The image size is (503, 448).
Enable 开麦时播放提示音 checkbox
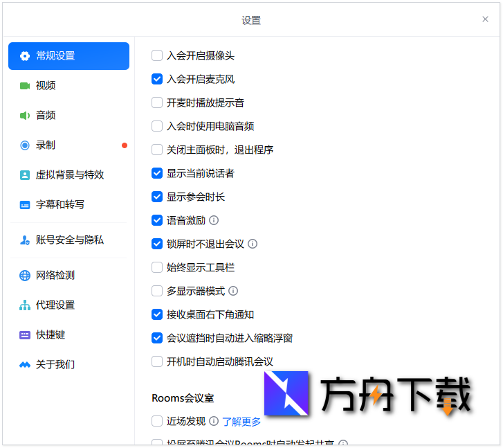pyautogui.click(x=157, y=102)
